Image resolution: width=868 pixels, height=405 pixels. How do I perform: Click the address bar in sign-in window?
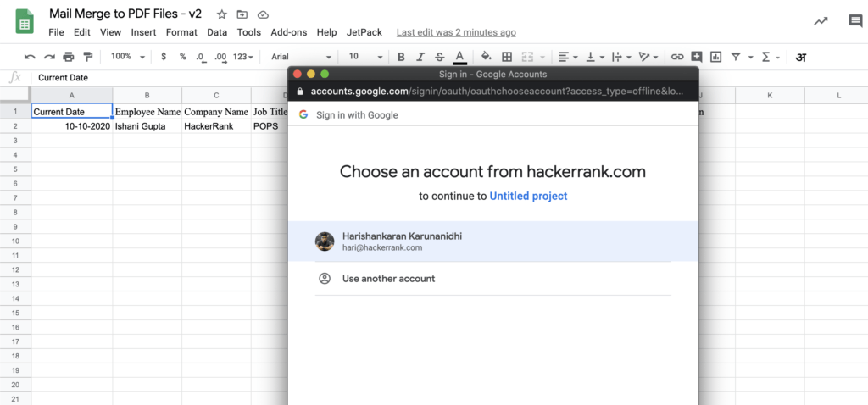click(x=497, y=91)
